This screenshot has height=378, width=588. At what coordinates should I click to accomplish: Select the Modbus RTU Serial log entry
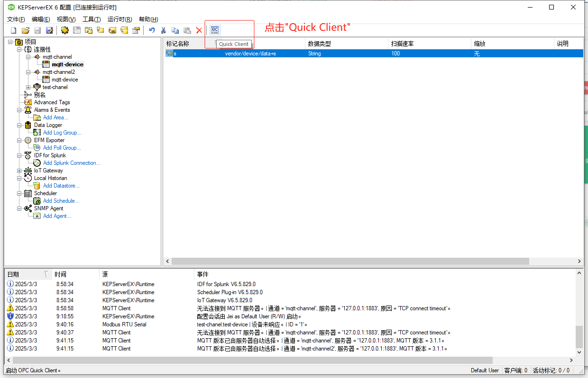coord(291,324)
